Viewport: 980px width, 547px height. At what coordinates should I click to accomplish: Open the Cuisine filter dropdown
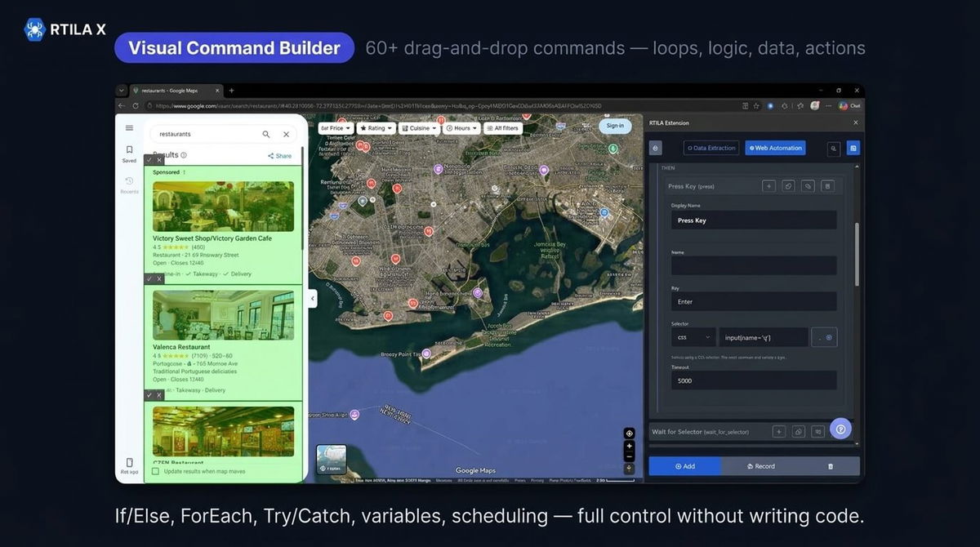(420, 128)
